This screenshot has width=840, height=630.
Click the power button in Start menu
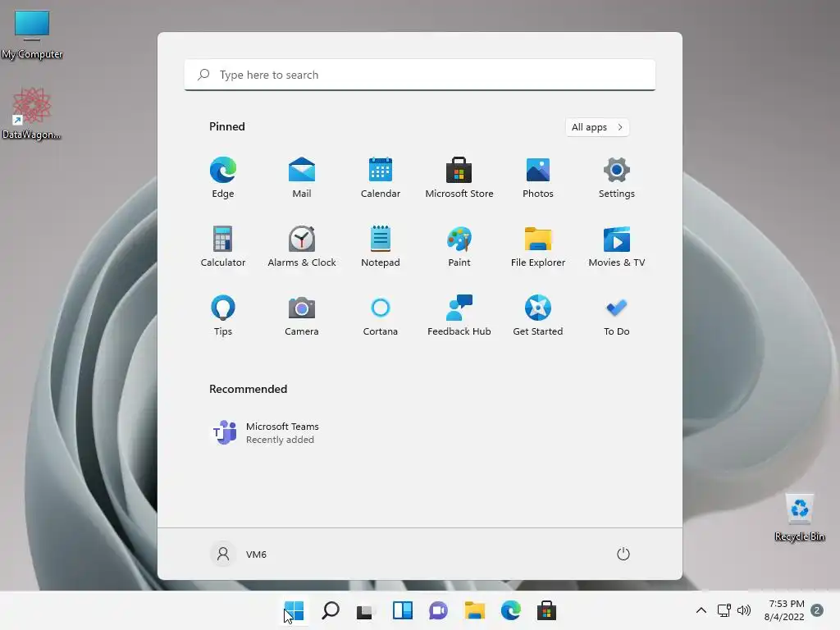pos(623,554)
